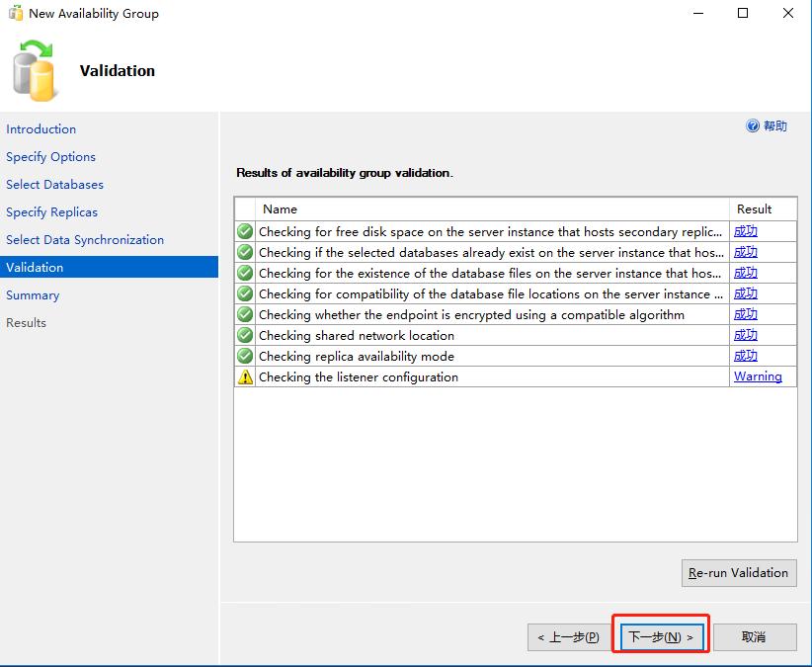Open the Warning link for listener configuration
The width and height of the screenshot is (812, 667).
(x=758, y=376)
